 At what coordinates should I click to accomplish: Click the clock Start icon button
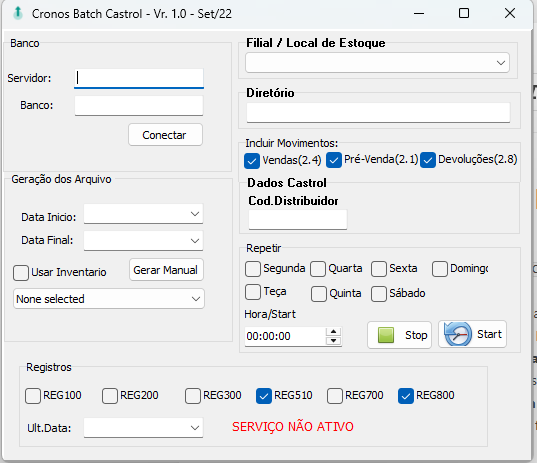click(x=472, y=334)
